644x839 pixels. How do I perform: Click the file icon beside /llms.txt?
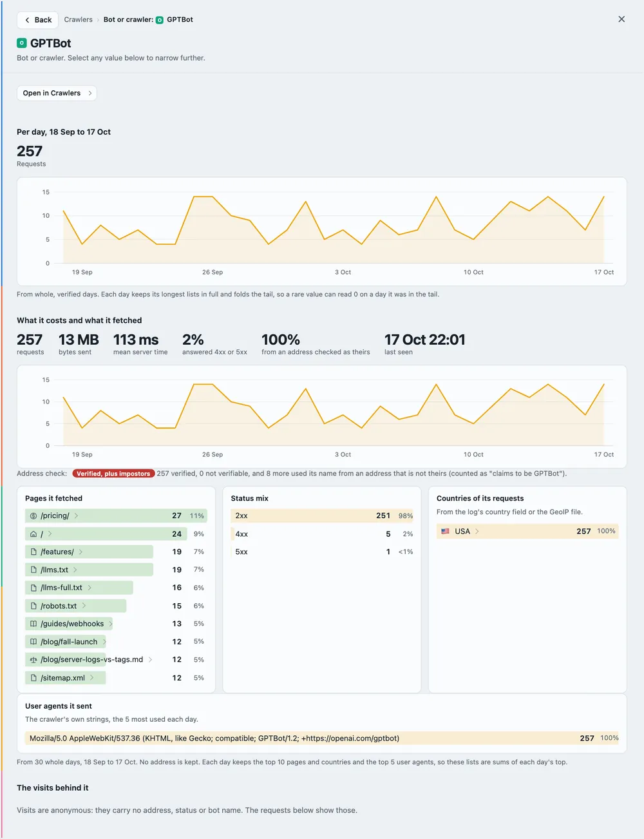(33, 570)
